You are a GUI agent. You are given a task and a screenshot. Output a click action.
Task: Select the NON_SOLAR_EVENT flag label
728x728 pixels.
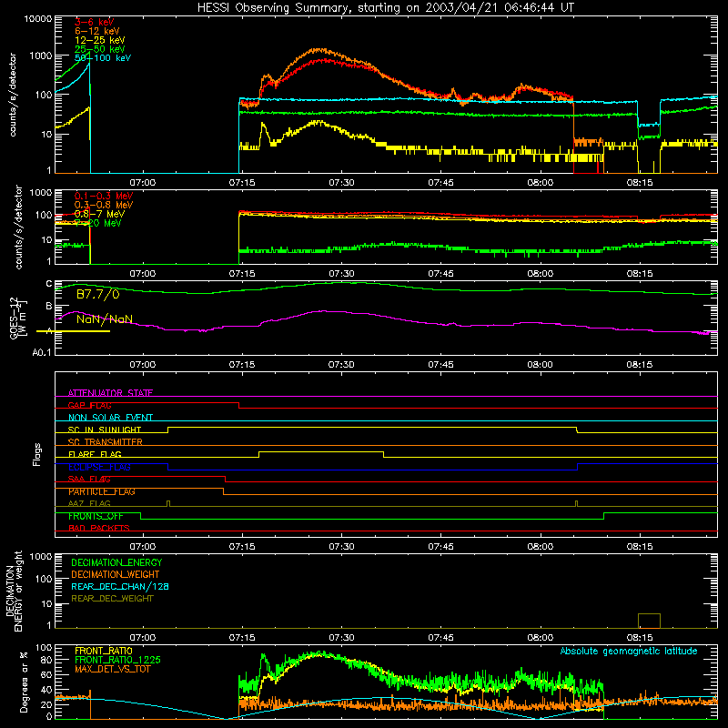110,418
